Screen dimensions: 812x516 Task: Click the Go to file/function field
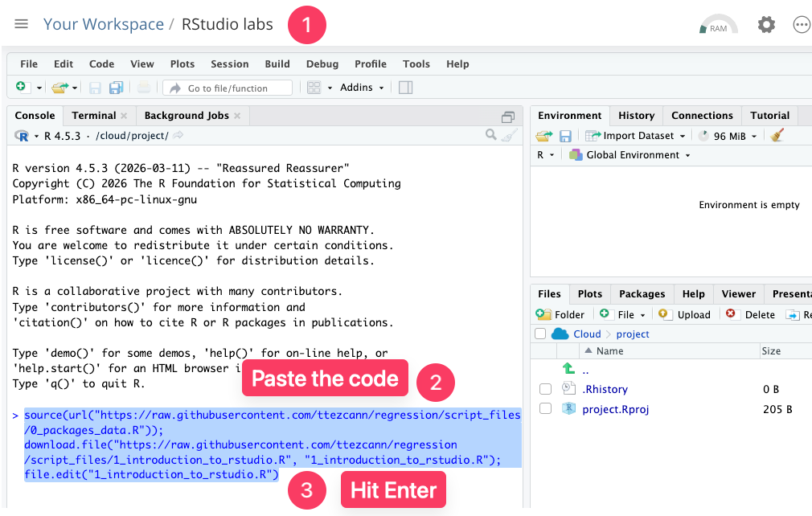tap(228, 88)
